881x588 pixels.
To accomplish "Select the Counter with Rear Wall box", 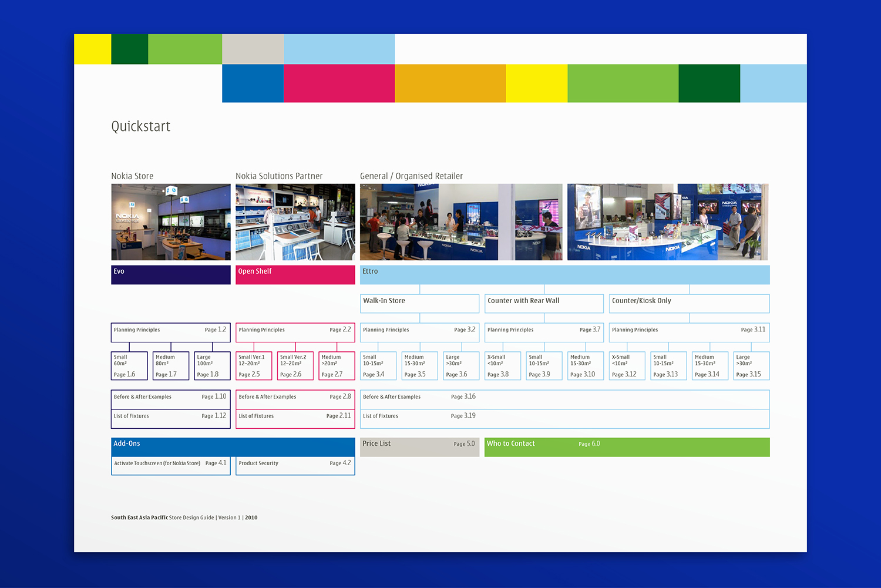I will coord(544,304).
